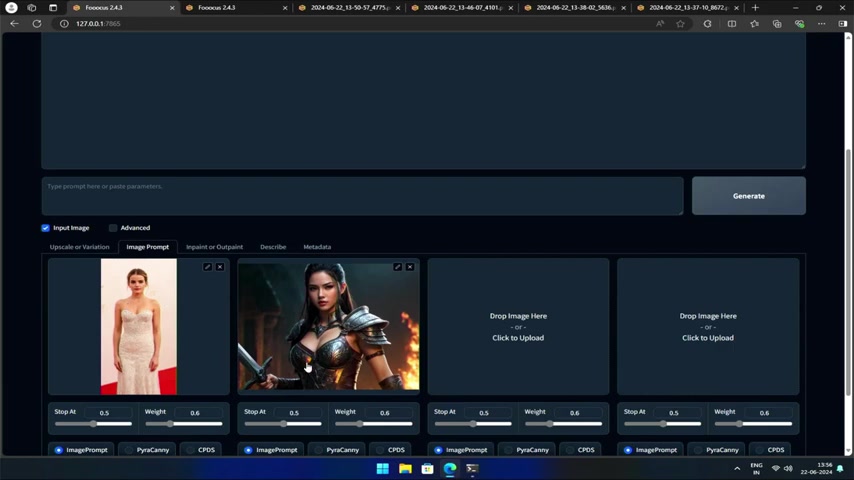The height and width of the screenshot is (480, 854).
Task: Click the warrior woman image thumbnail
Action: pyautogui.click(x=328, y=326)
